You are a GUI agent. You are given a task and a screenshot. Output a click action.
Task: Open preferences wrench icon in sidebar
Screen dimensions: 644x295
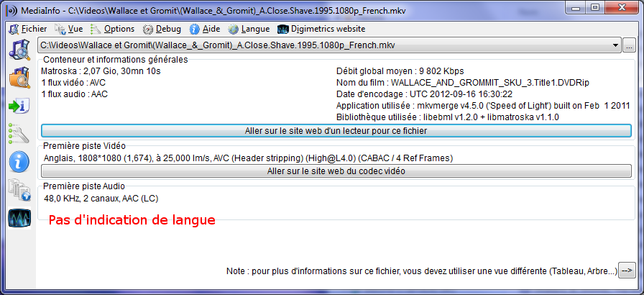coord(19,133)
